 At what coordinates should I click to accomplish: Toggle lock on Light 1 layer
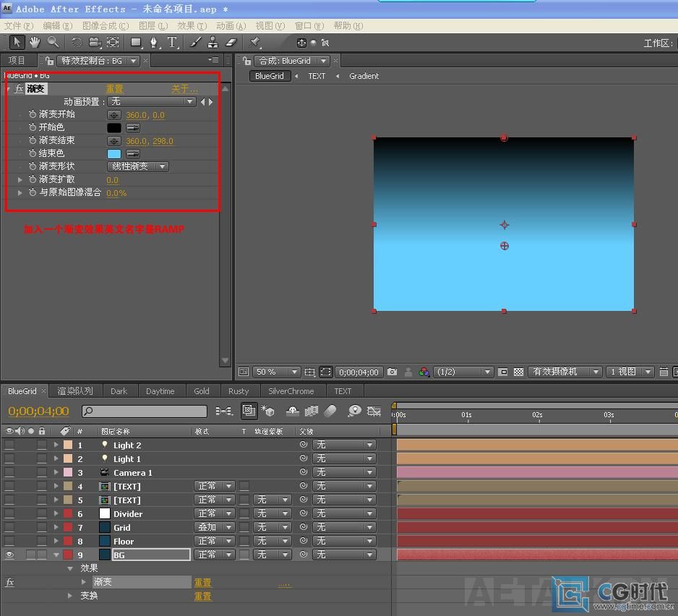pos(41,459)
